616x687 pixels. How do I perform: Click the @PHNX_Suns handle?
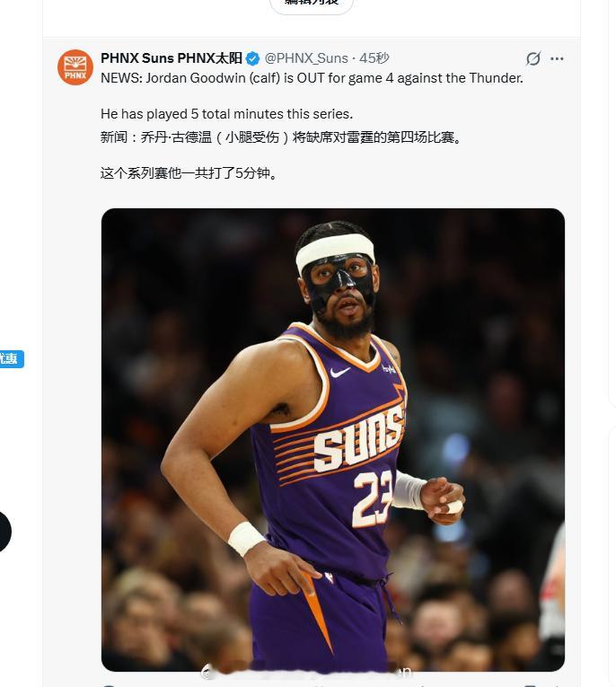click(x=306, y=57)
